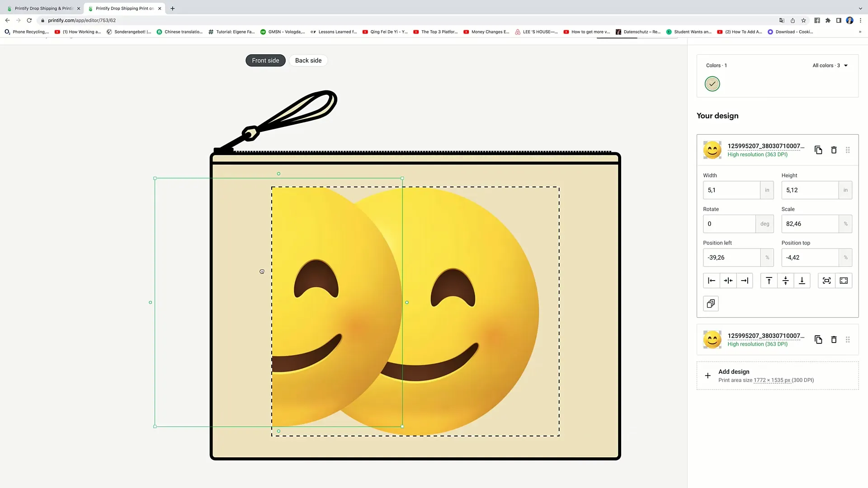Bookmark this page with the star icon
The height and width of the screenshot is (488, 868).
(803, 20)
